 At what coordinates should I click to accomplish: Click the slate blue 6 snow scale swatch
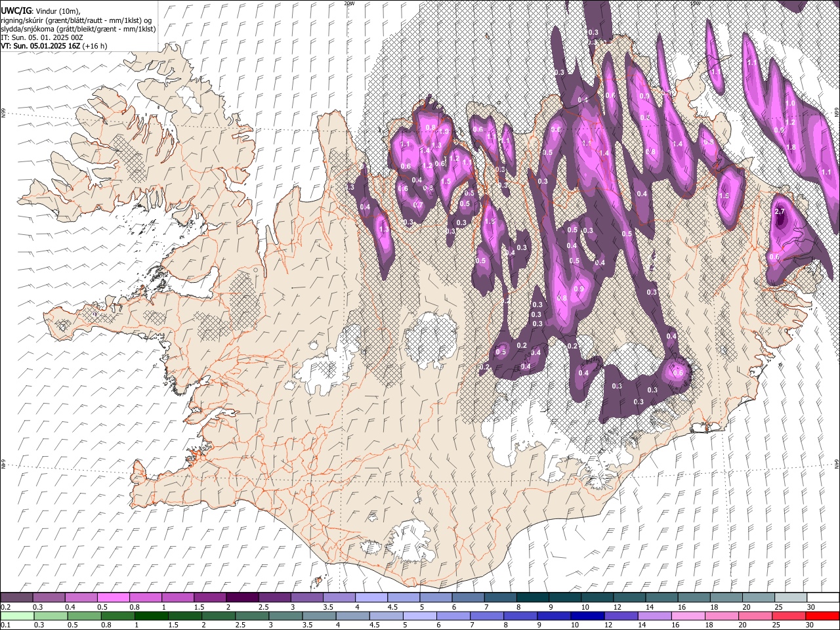[x=467, y=598]
